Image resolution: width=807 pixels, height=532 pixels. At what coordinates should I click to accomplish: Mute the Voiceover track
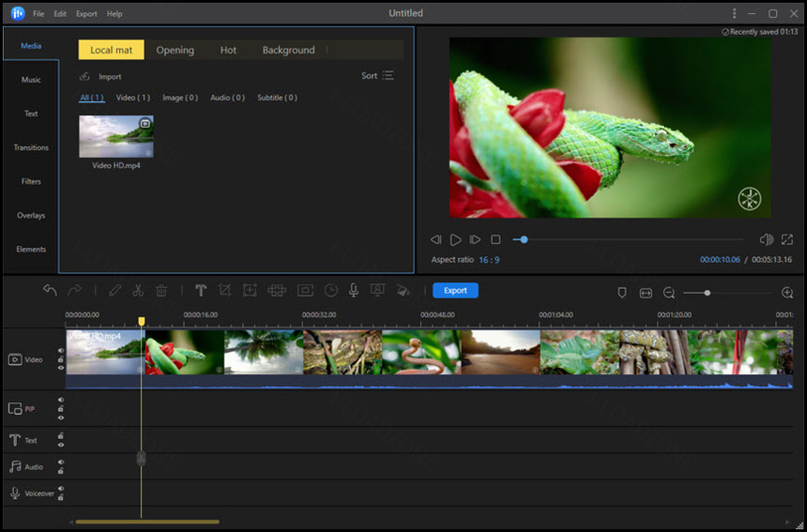[x=61, y=489]
